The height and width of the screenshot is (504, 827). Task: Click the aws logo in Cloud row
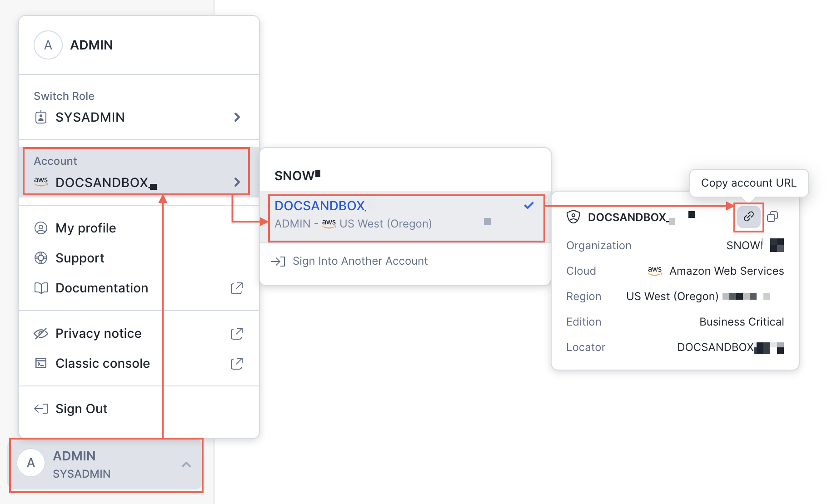click(654, 270)
